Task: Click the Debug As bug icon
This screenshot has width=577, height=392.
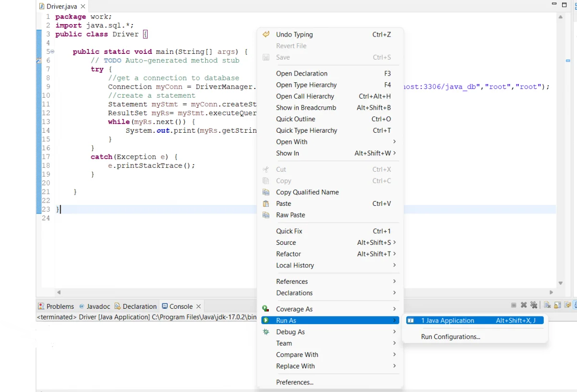Action: pos(266,332)
